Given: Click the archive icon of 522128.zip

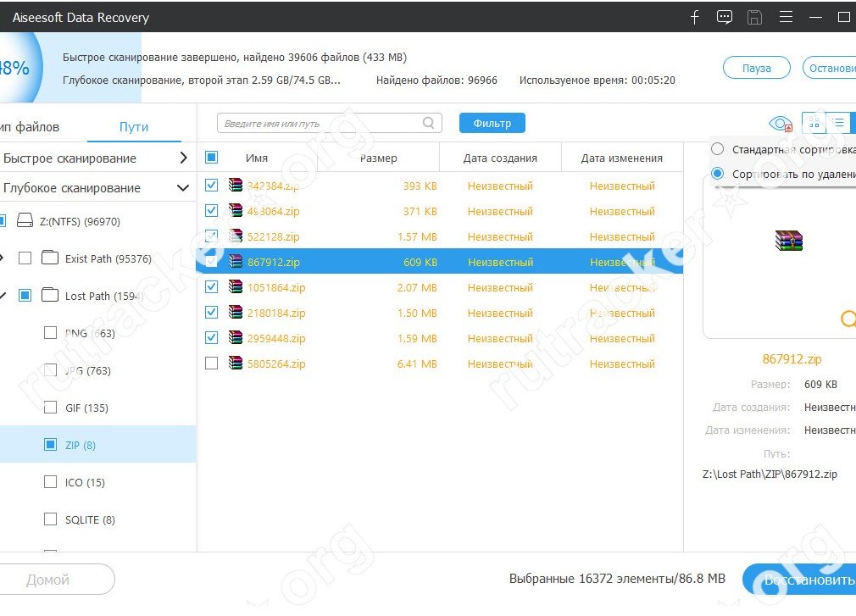Looking at the screenshot, I should click(236, 236).
